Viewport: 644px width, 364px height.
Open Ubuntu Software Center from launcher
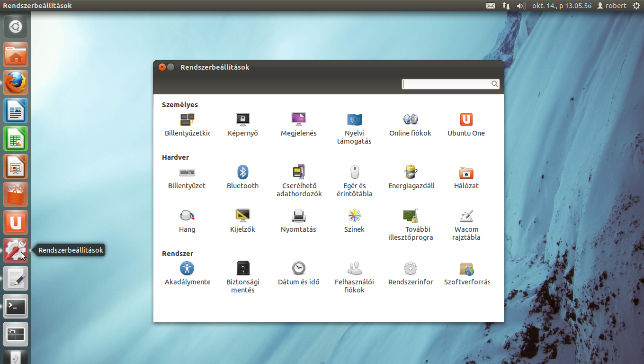(x=16, y=194)
